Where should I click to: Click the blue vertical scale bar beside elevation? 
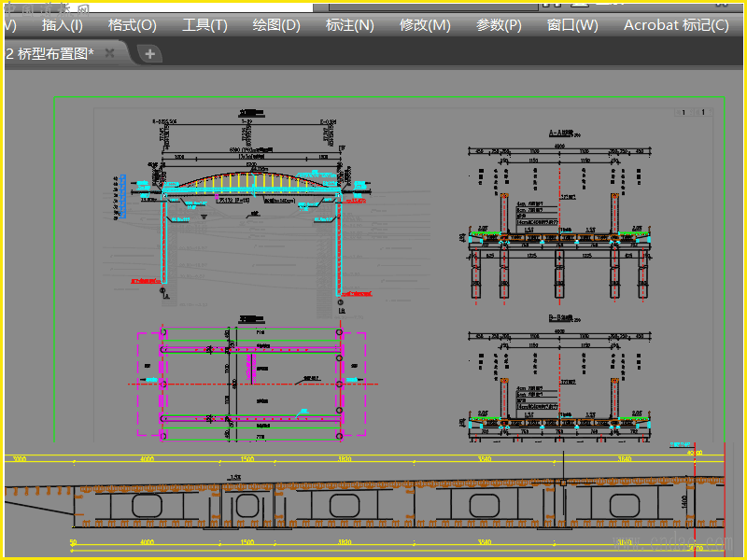(122, 196)
